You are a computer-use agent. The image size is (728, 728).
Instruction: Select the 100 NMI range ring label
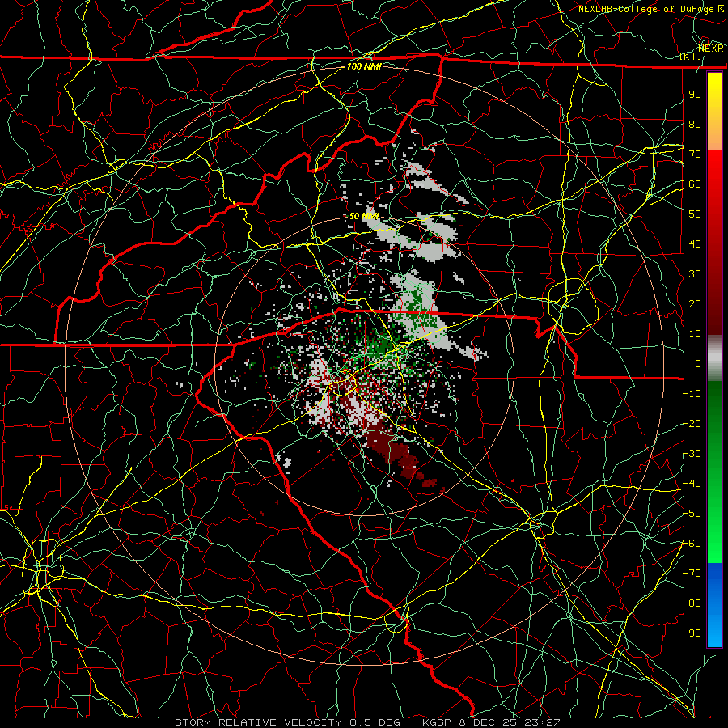tap(364, 66)
